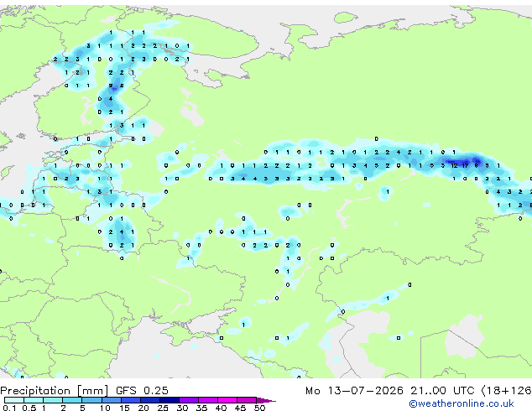The height and width of the screenshot is (411, 532).
Task: Click the '21.00 UTC' time text
Action: 442,391
